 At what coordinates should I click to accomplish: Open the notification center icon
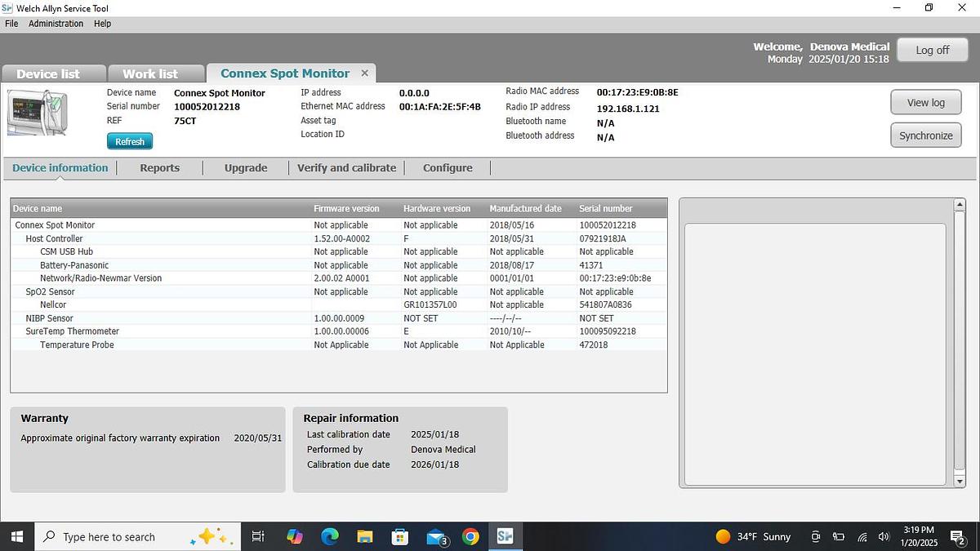[x=956, y=536]
